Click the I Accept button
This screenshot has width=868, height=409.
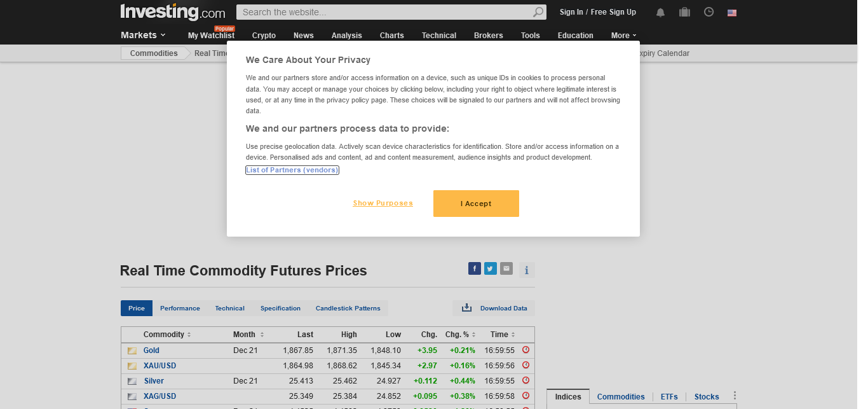coord(476,204)
